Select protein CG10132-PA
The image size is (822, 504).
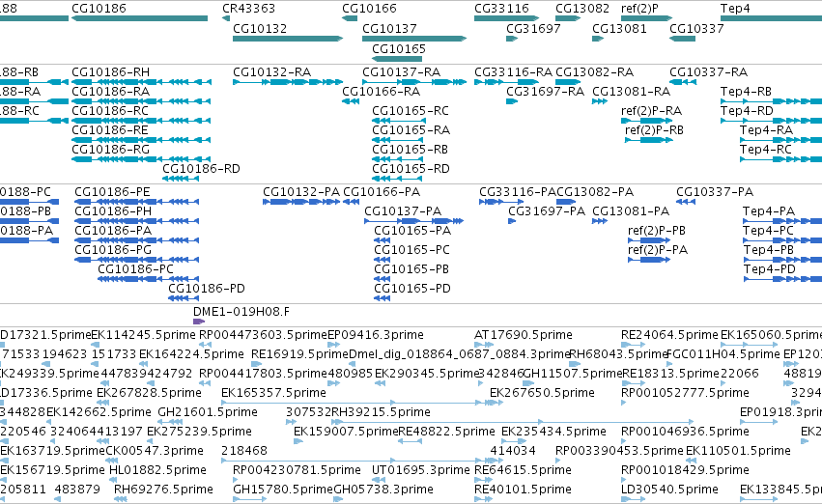(x=301, y=192)
